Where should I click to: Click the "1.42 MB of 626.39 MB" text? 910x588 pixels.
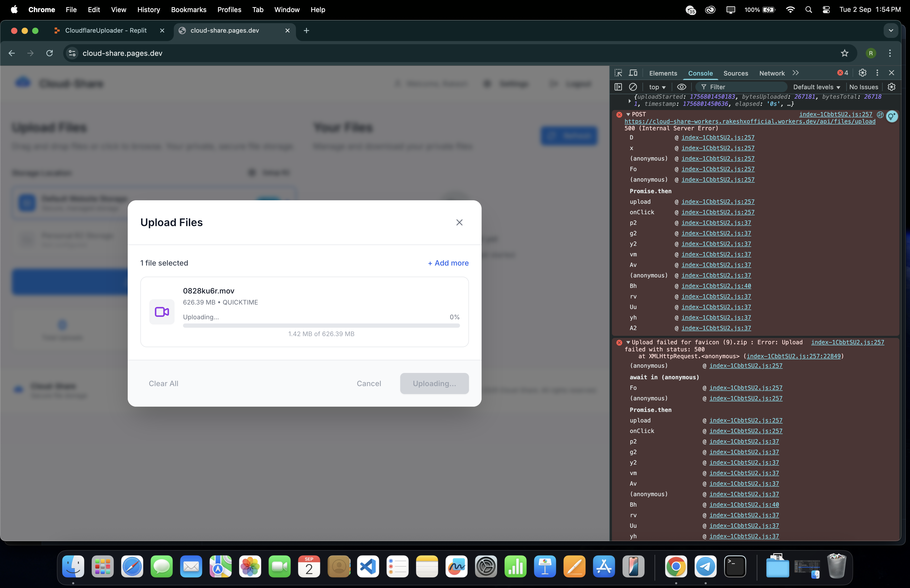click(x=321, y=334)
